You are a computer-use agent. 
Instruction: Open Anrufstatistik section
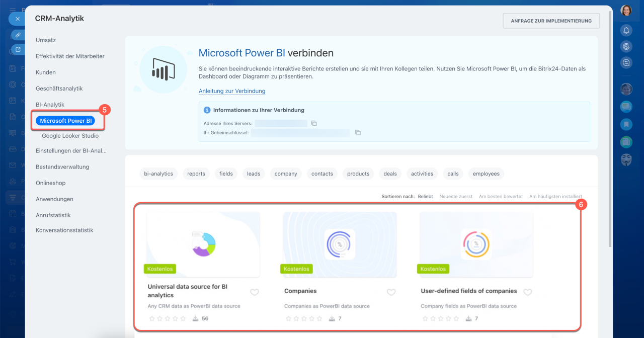(53, 215)
